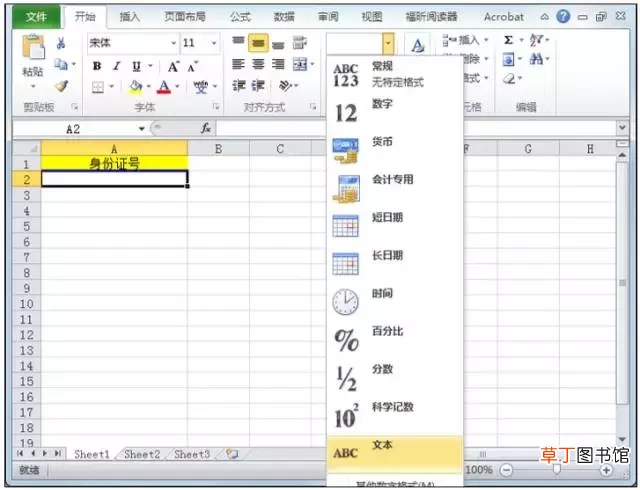Click the Paste clipboard icon
Screen dimensions: 640x490
pyautogui.click(x=33, y=47)
